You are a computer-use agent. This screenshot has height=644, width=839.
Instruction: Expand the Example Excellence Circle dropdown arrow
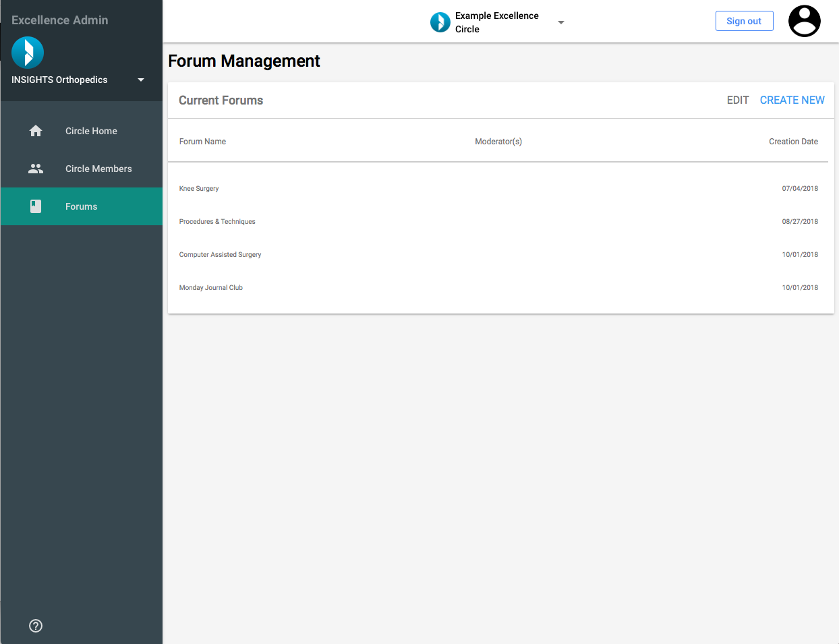point(560,22)
